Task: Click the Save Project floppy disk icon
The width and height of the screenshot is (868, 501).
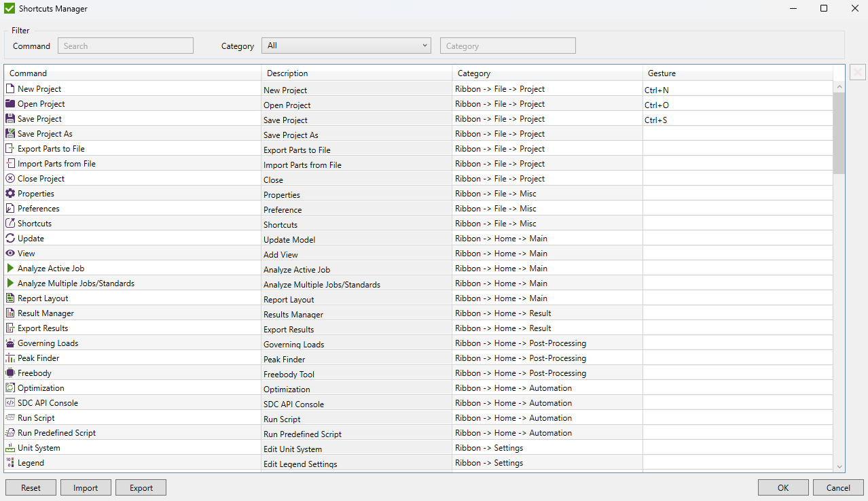Action: point(10,119)
